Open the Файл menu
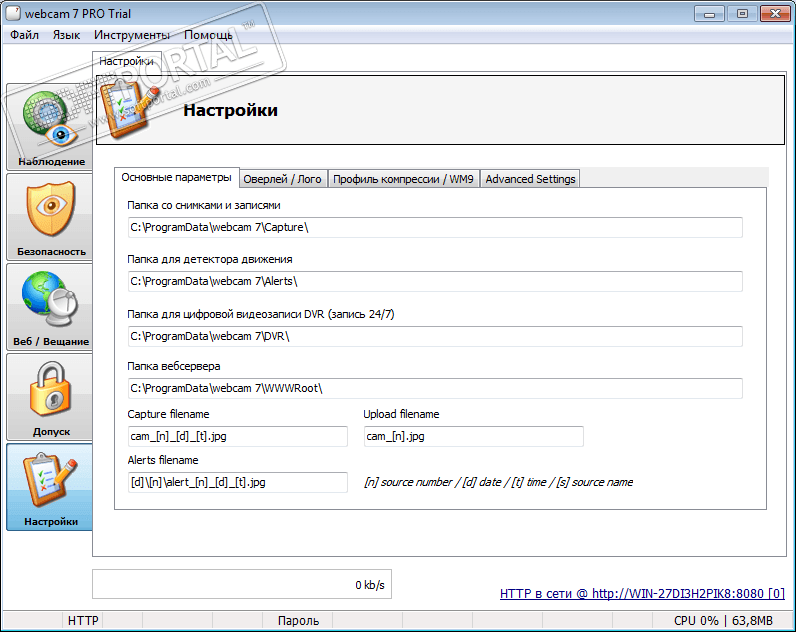The width and height of the screenshot is (796, 632). tap(24, 35)
